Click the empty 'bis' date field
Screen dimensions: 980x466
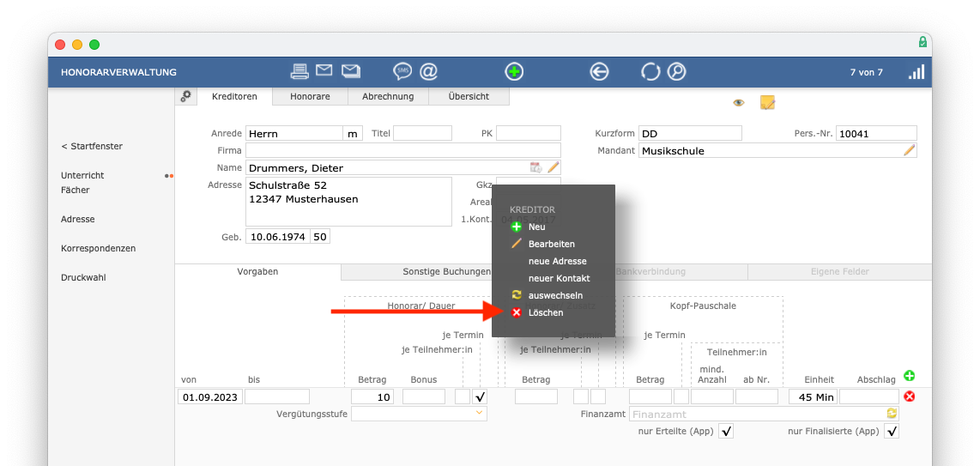click(x=277, y=396)
